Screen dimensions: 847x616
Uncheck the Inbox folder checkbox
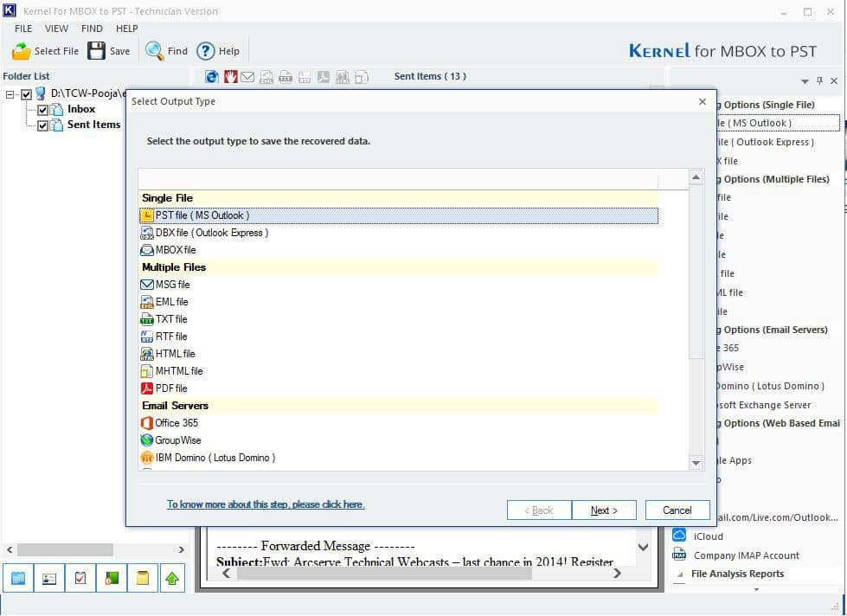click(42, 110)
